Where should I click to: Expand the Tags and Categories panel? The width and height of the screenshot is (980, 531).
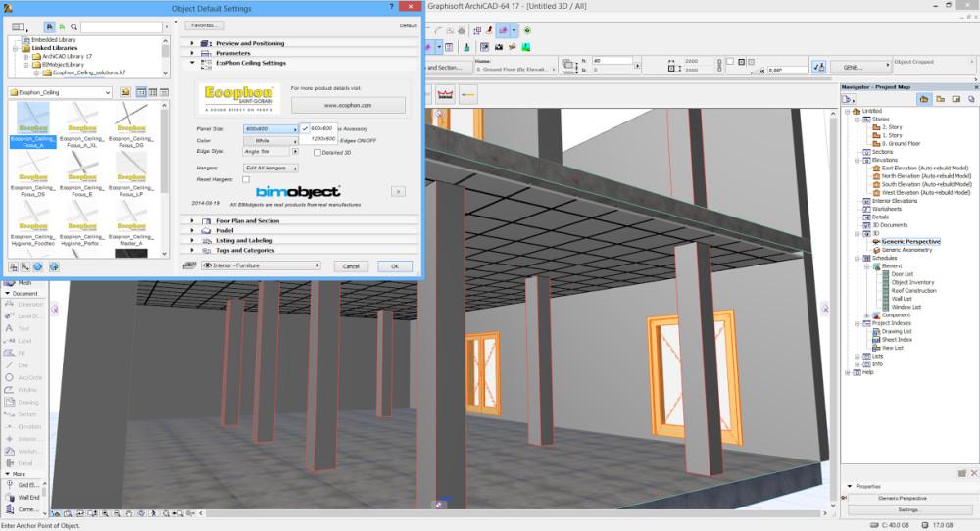click(192, 250)
